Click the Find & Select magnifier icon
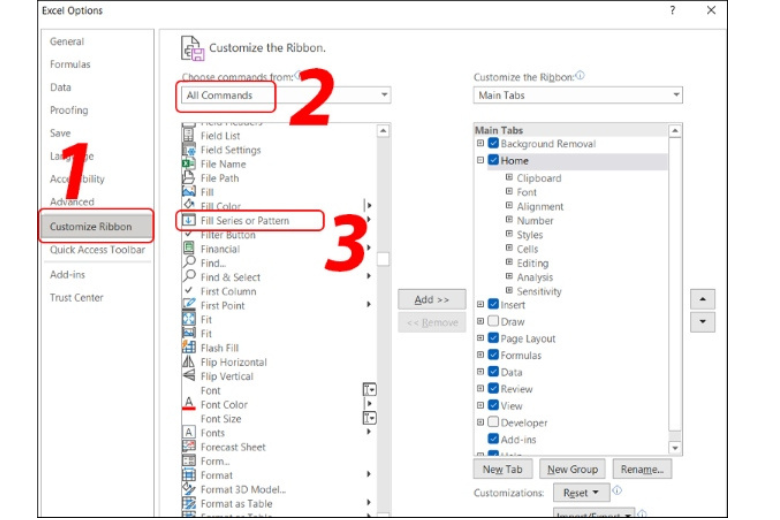This screenshot has height=520, width=780. pyautogui.click(x=189, y=277)
